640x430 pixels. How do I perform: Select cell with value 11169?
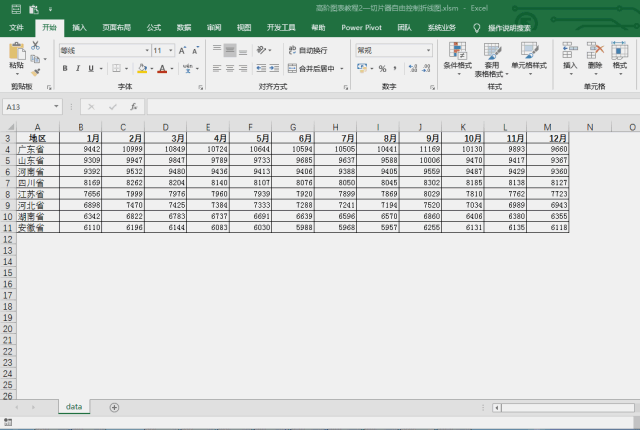420,149
